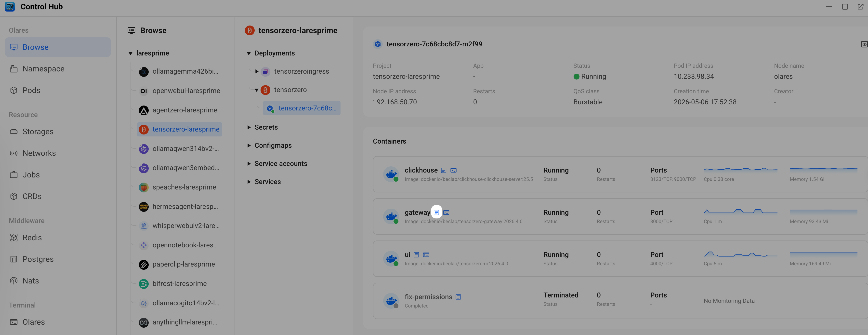
Task: Collapse the laresprime tree node
Action: click(x=131, y=54)
